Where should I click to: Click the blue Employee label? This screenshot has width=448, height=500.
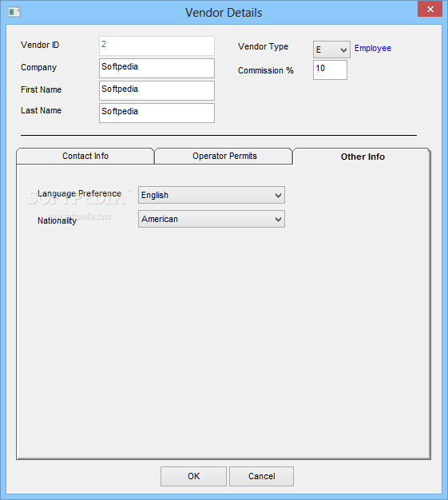373,48
